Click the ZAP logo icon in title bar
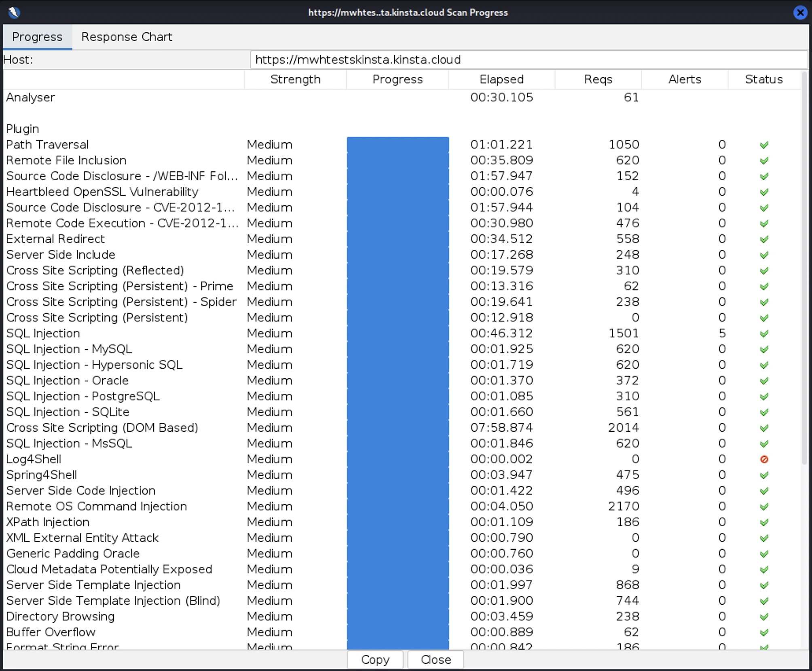The width and height of the screenshot is (812, 671). [14, 12]
